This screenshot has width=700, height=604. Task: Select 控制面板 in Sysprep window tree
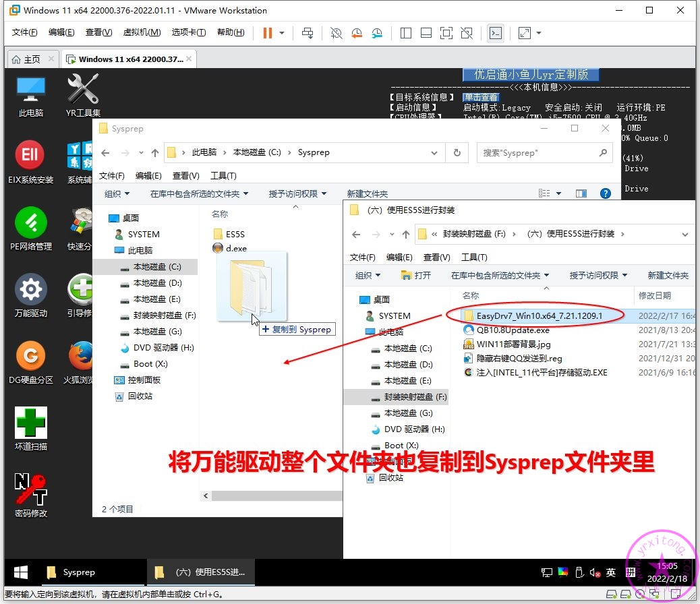(x=138, y=380)
